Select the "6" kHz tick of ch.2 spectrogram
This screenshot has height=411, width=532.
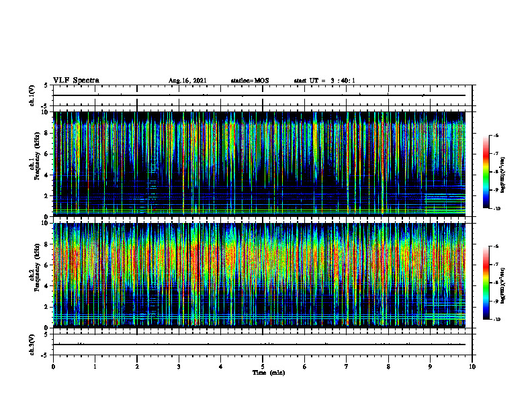point(47,265)
